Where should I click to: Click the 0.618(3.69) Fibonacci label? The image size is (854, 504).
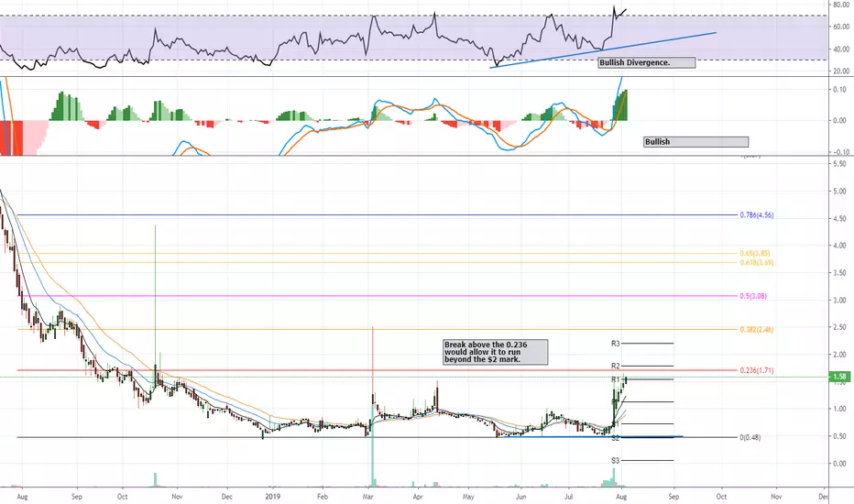(756, 263)
